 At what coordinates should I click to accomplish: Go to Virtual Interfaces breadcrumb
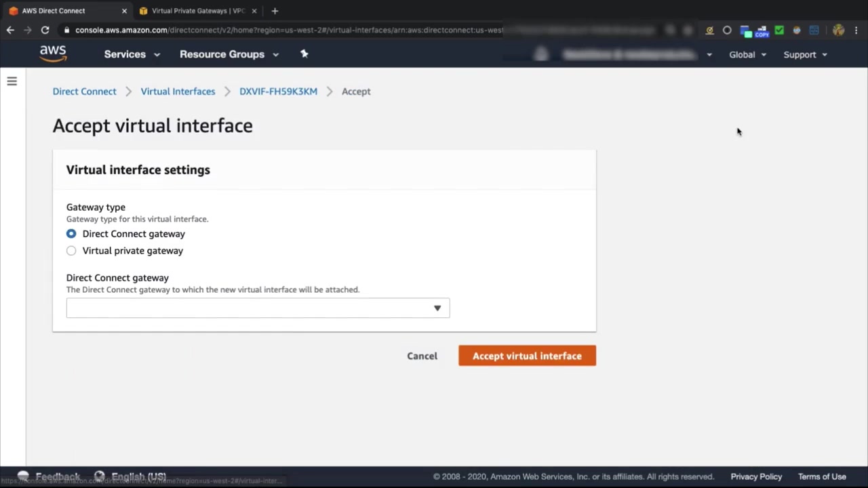[178, 91]
